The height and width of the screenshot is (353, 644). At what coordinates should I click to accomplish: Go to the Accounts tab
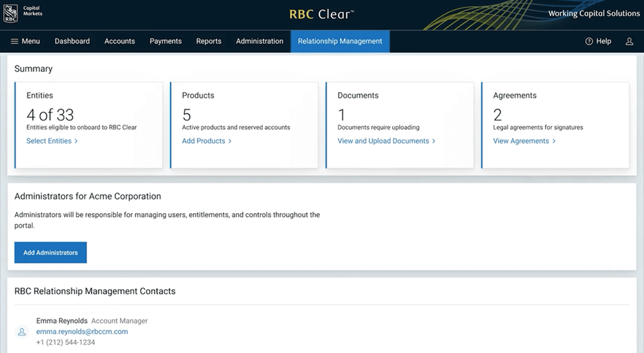pyautogui.click(x=120, y=41)
